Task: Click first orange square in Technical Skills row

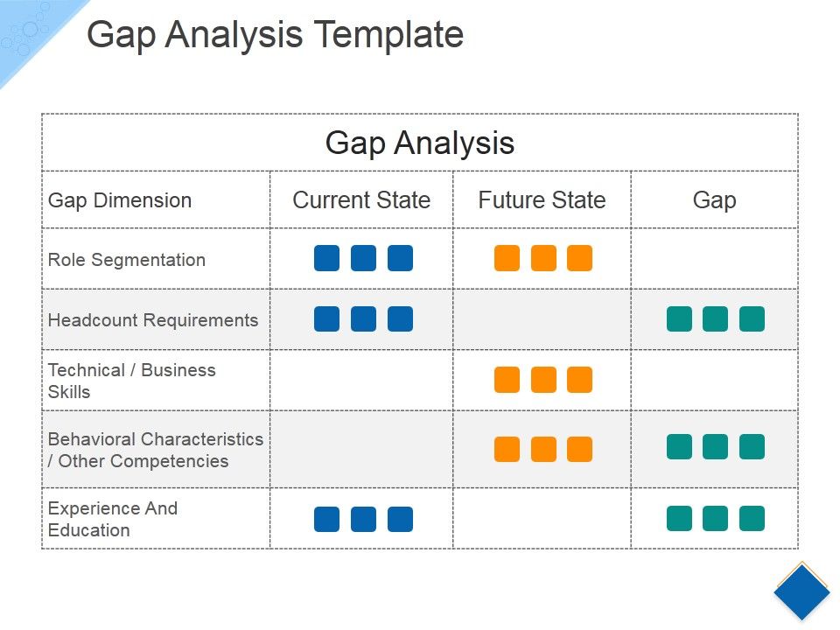Action: (507, 380)
